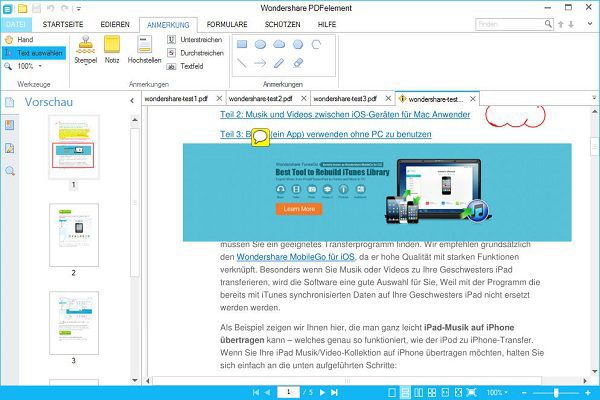The width and height of the screenshot is (600, 400).
Task: Open the page thumbnails sidebar panel
Action: (10, 102)
